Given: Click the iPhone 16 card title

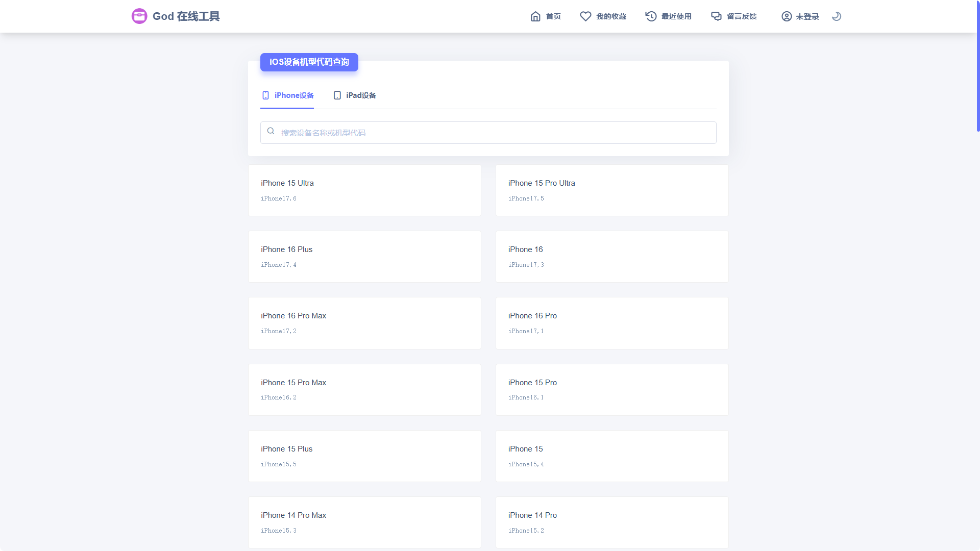Looking at the screenshot, I should (525, 249).
